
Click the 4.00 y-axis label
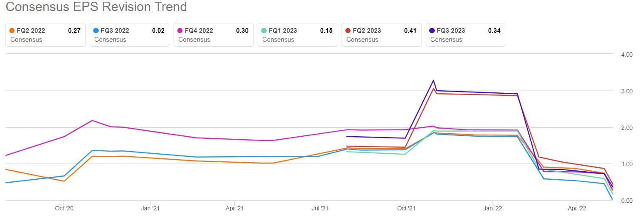tap(627, 55)
